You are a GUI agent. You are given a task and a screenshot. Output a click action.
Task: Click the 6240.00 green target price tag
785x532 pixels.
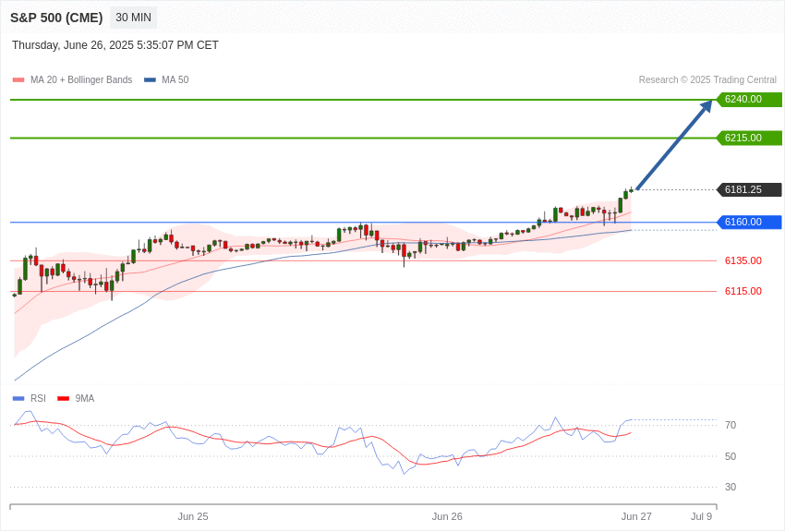[x=750, y=99]
